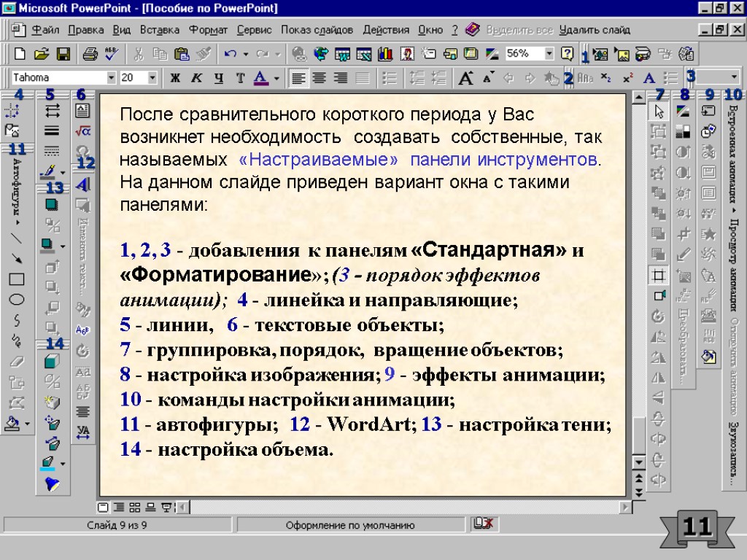747x560 pixels.
Task: Click the 3D cube on/off icon
Action: tap(53, 361)
